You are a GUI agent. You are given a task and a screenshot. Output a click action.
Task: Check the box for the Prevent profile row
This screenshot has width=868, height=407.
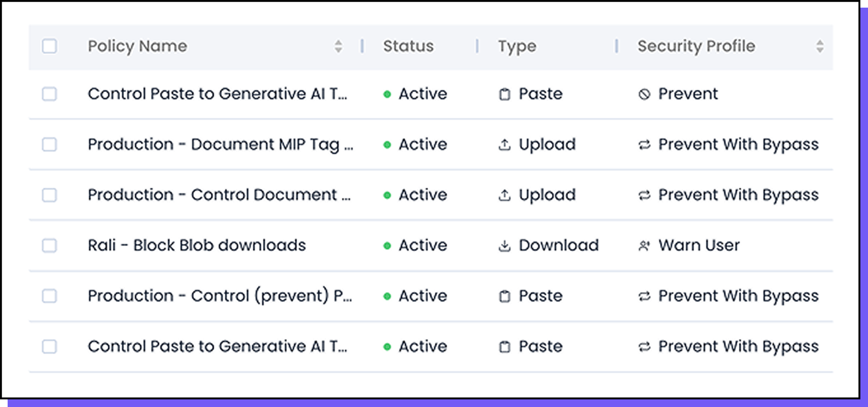49,94
